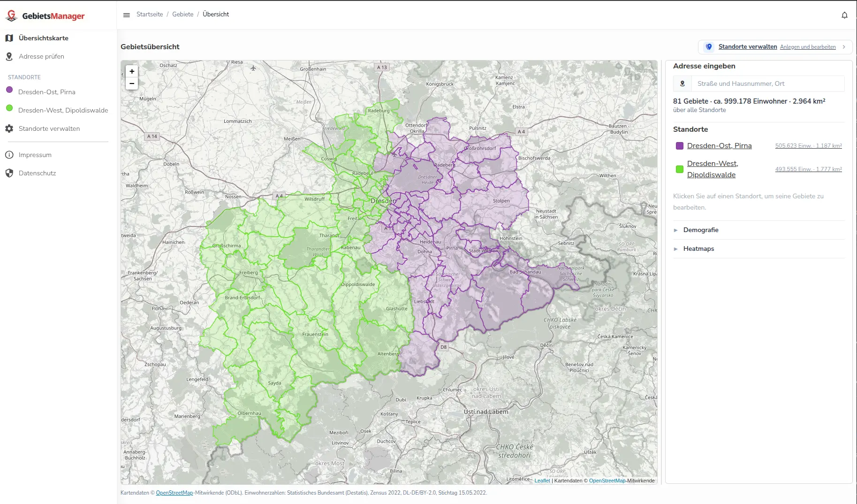The width and height of the screenshot is (857, 504).
Task: Open Datenschutz page
Action: [x=37, y=173]
